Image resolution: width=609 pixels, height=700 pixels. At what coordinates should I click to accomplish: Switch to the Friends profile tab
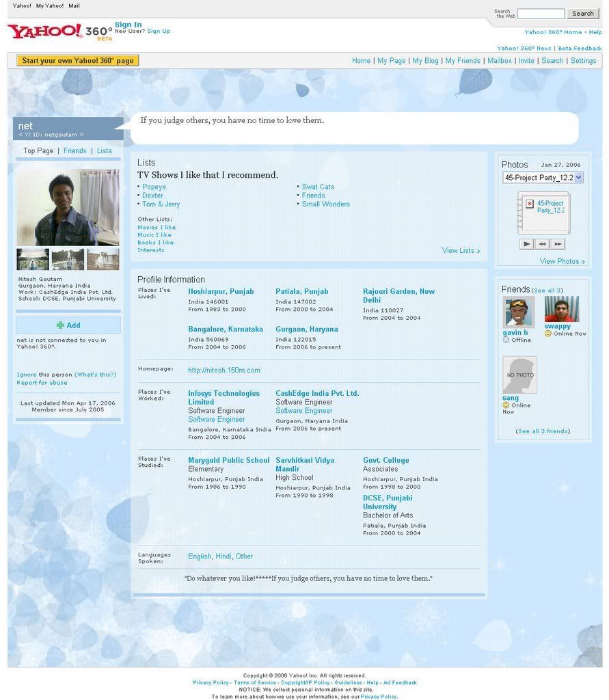point(75,151)
